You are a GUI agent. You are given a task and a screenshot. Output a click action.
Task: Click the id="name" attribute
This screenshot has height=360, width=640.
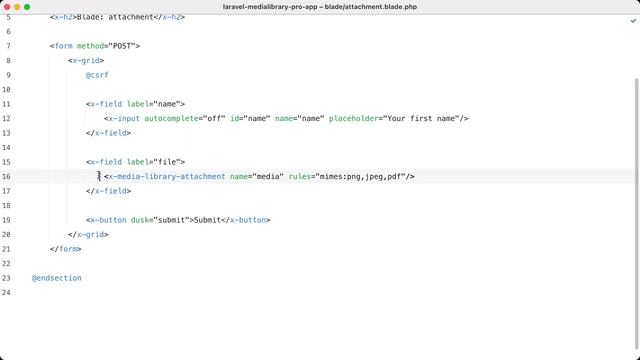click(250, 118)
